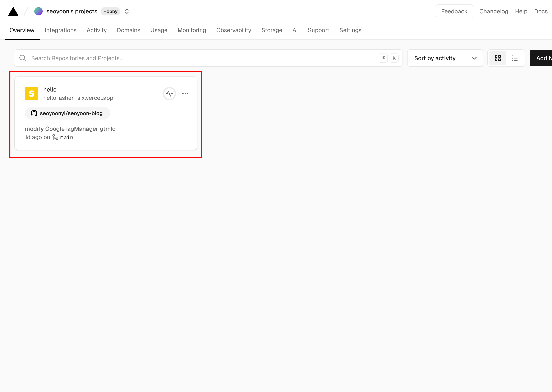Click the git branch icon beside main

pyautogui.click(x=55, y=137)
